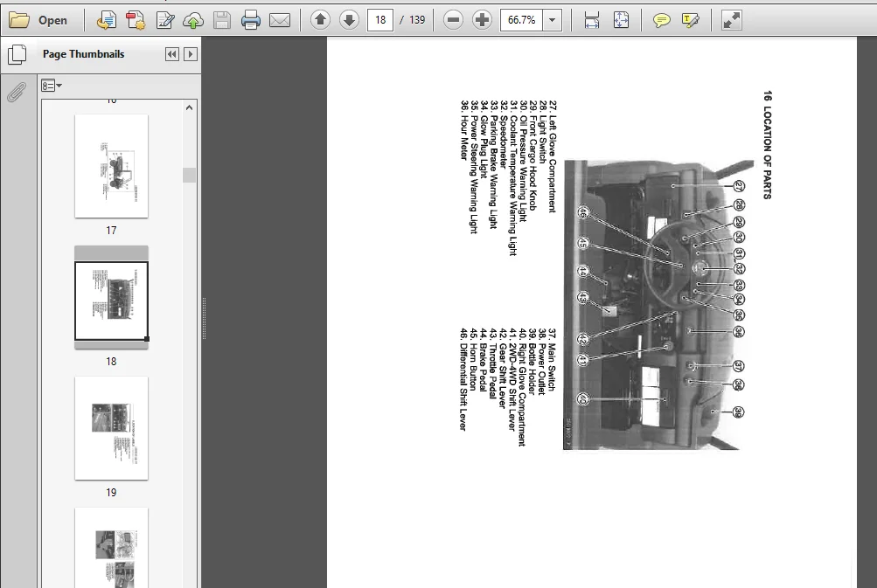Go to the previous page using up arrow
Viewport: 877px width, 588px height.
(x=321, y=20)
